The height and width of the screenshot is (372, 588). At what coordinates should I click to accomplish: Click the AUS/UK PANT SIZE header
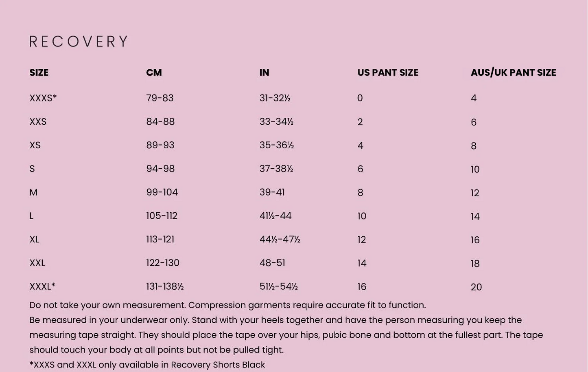tap(513, 73)
